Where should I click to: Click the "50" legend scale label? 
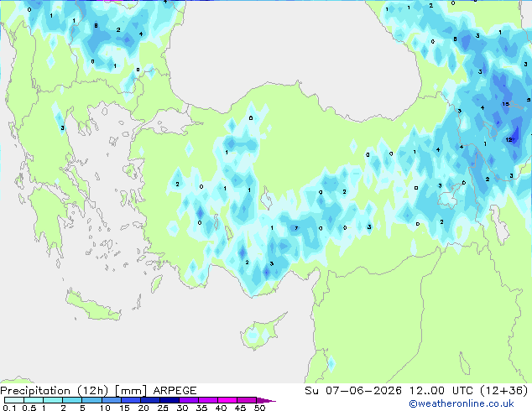click(259, 408)
